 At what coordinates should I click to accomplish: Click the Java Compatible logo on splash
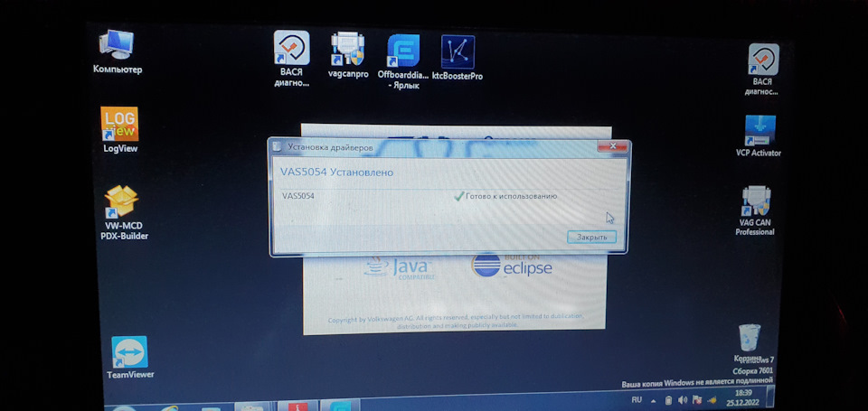pos(398,267)
